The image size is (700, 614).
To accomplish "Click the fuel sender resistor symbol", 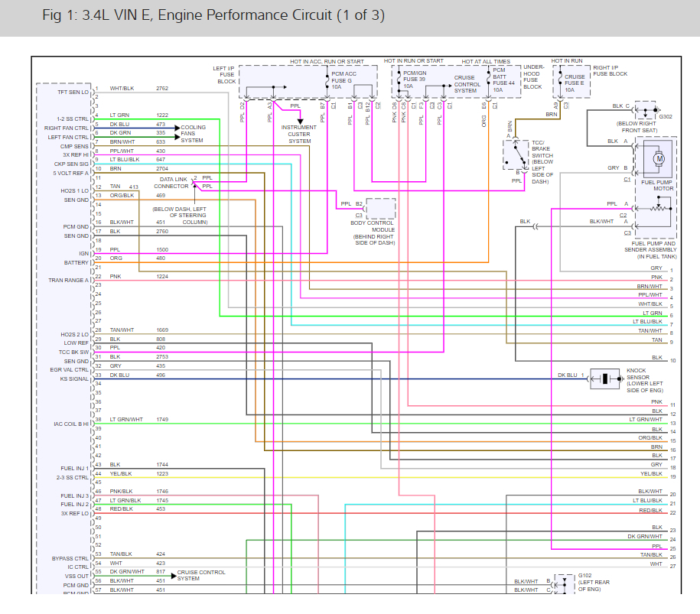I will click(656, 209).
